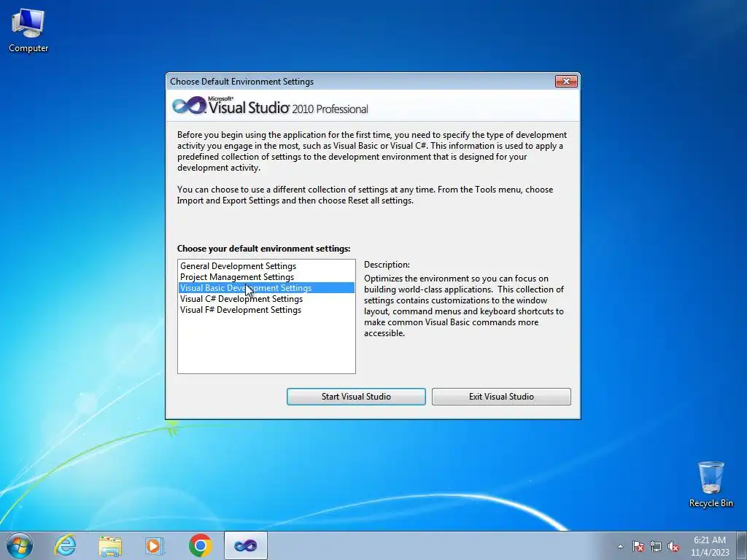Click the Show desktop strip
Screen dimensions: 747x560
742,545
